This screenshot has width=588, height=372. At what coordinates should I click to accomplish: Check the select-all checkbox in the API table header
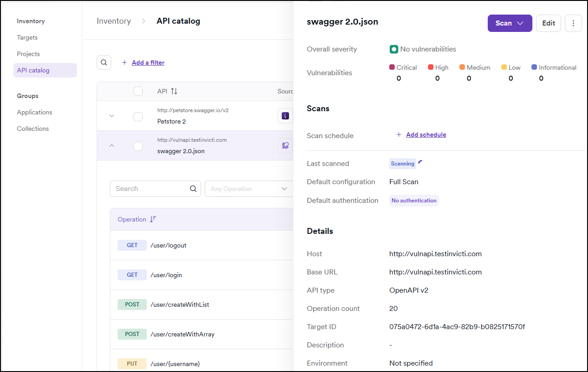click(x=138, y=91)
